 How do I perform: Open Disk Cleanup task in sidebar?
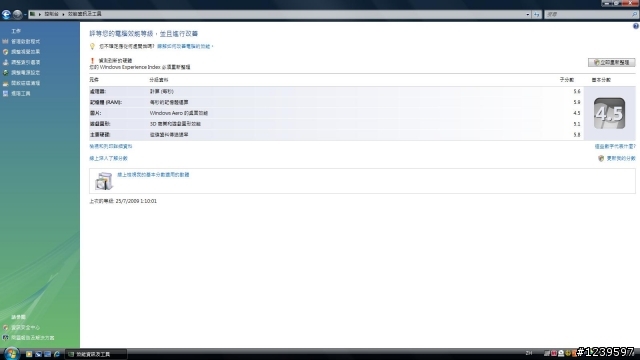click(25, 83)
